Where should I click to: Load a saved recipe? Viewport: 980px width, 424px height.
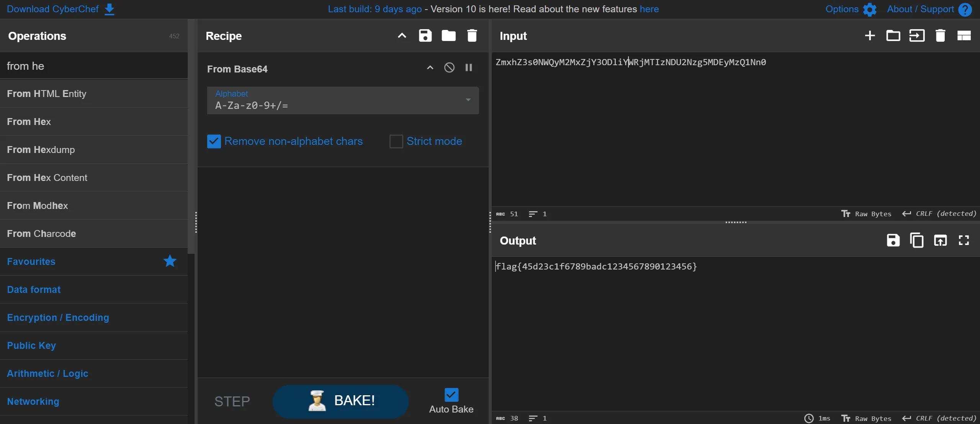tap(448, 36)
